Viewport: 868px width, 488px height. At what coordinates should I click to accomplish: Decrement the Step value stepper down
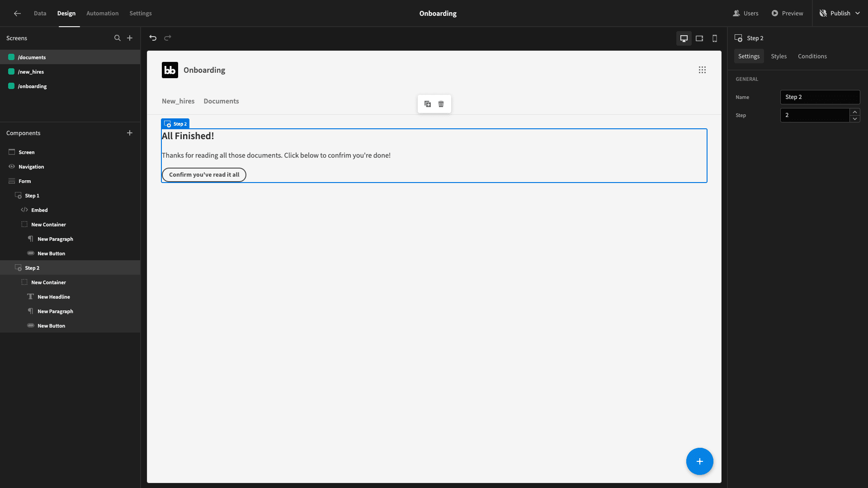click(x=855, y=119)
